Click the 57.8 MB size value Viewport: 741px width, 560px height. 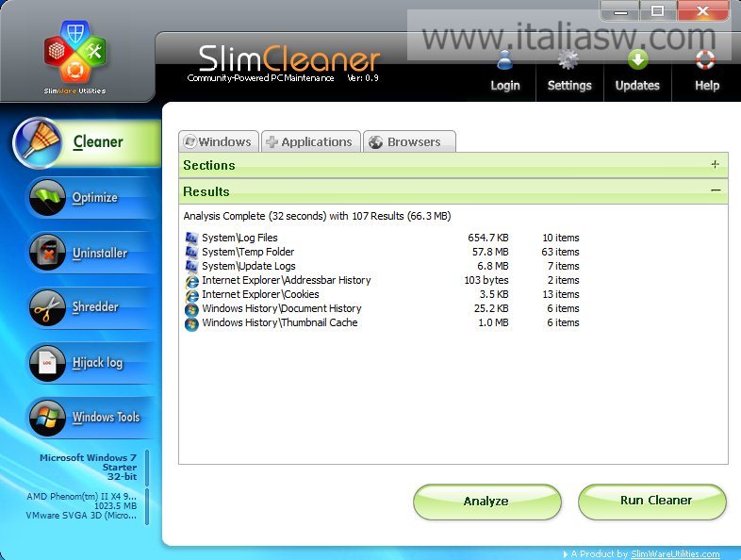tap(490, 252)
